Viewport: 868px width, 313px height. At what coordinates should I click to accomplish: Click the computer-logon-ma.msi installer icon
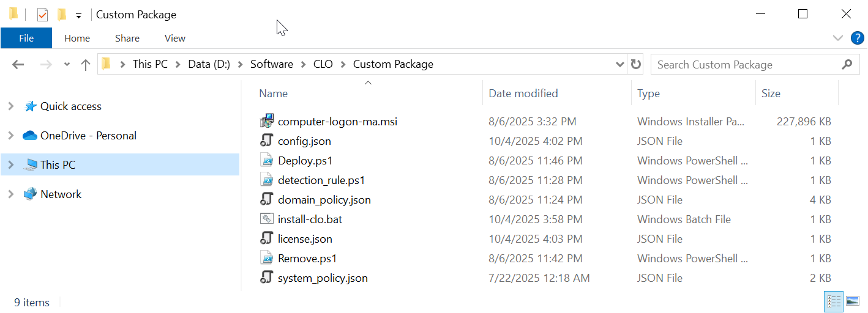[x=266, y=121]
